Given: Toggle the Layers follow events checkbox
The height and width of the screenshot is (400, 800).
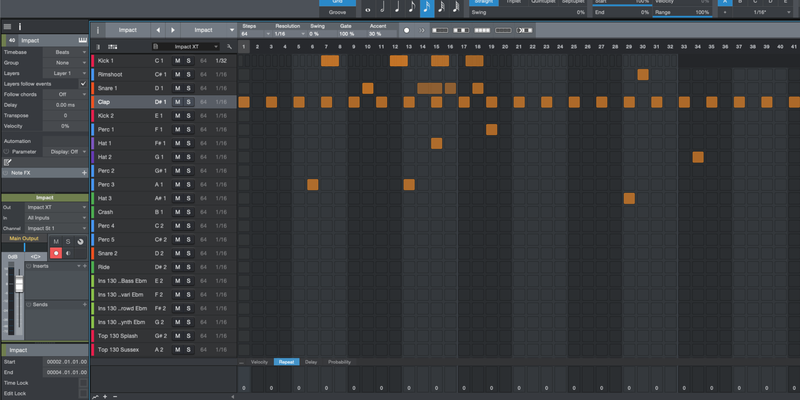Looking at the screenshot, I should click(84, 84).
